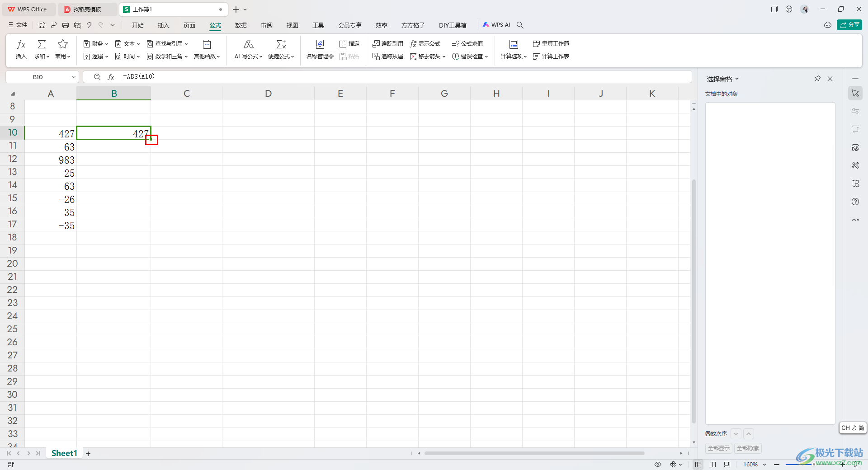868x470 pixels.
Task: Click the selection arrow icon in right sidebar
Action: click(855, 93)
